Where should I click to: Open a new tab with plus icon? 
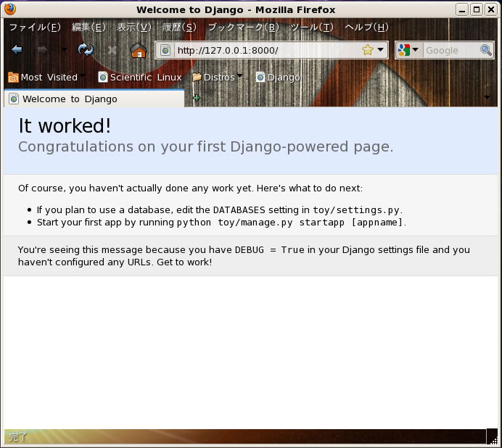click(x=197, y=98)
